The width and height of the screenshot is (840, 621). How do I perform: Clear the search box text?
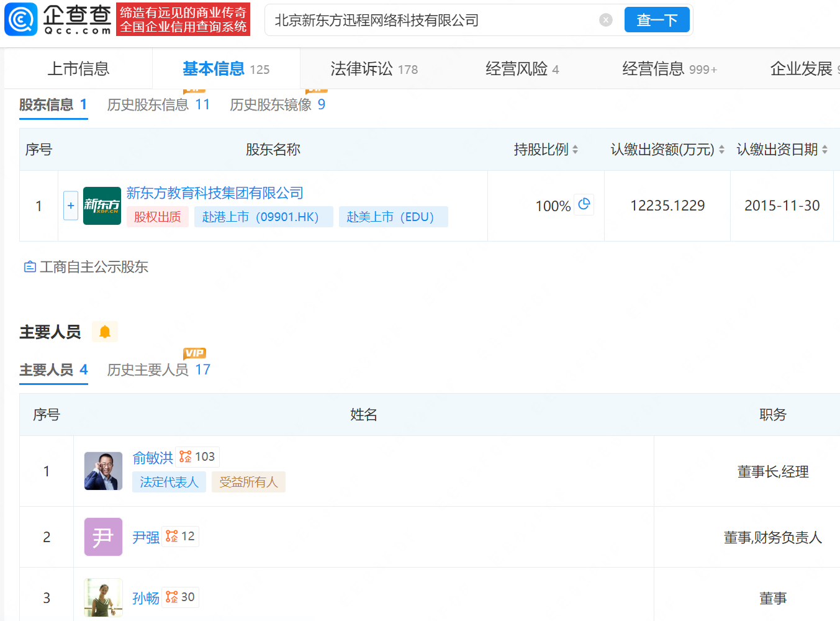coord(605,20)
